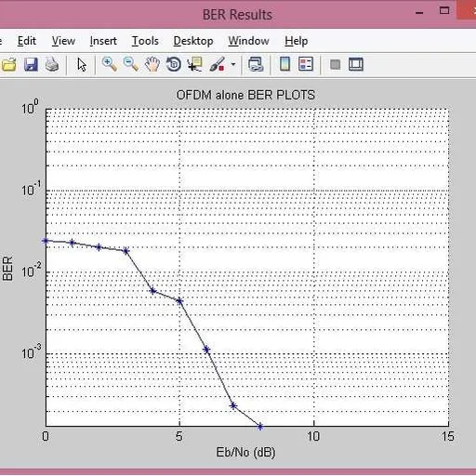Open the Brush tool color dropdown arrow

(x=233, y=64)
